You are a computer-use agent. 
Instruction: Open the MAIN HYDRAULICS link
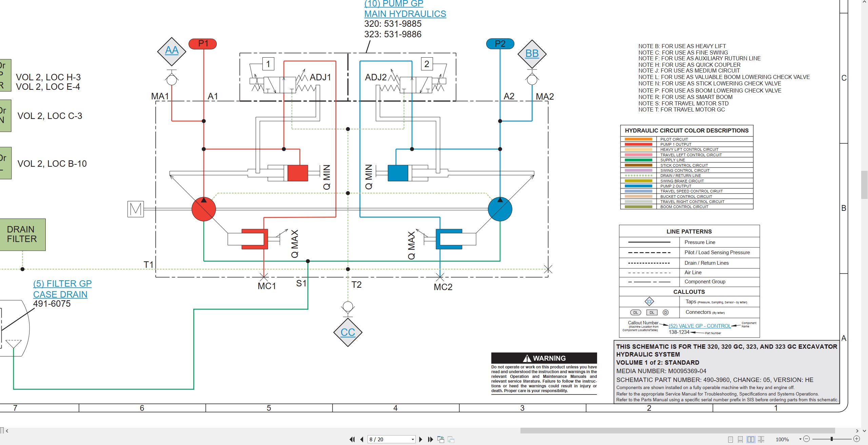[x=405, y=14]
